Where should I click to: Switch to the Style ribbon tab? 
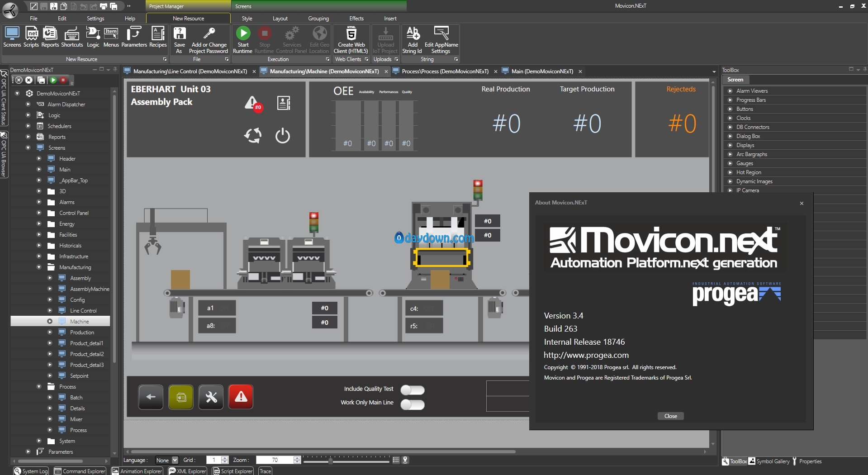point(247,19)
